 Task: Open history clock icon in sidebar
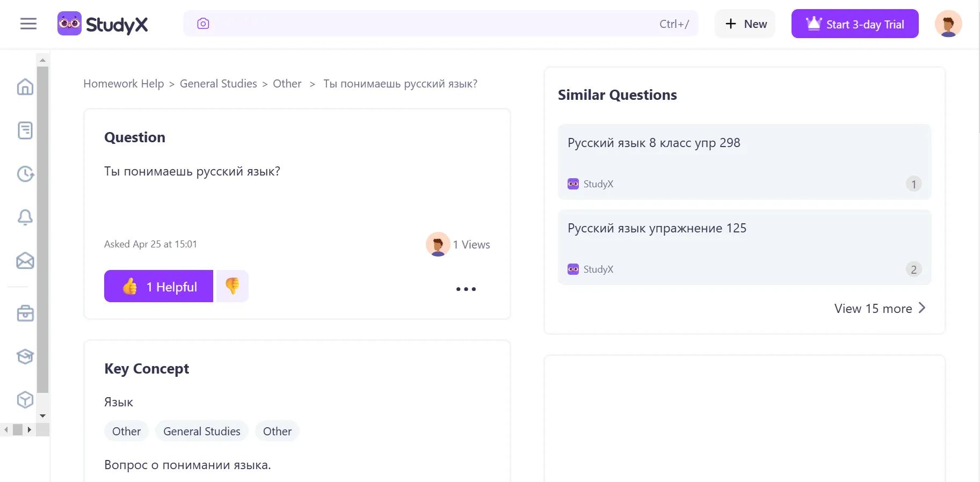(25, 174)
